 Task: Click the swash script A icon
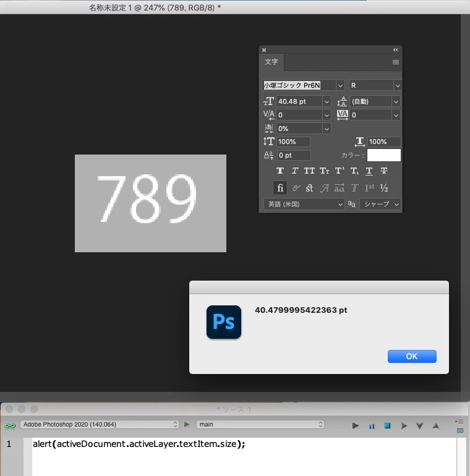click(324, 188)
